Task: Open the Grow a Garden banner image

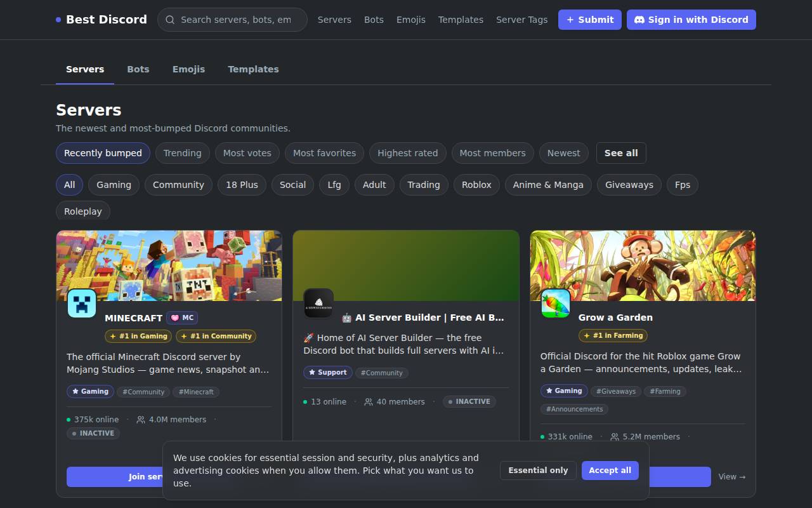Action: (643, 265)
